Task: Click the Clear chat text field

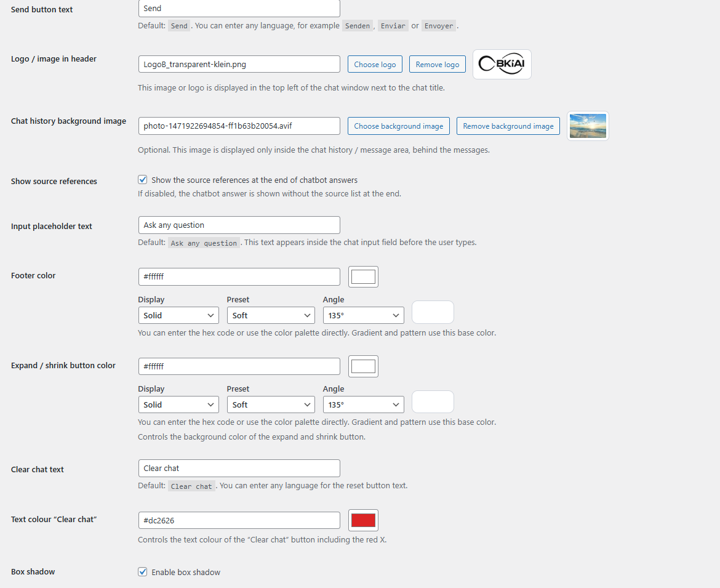Action: coord(239,468)
